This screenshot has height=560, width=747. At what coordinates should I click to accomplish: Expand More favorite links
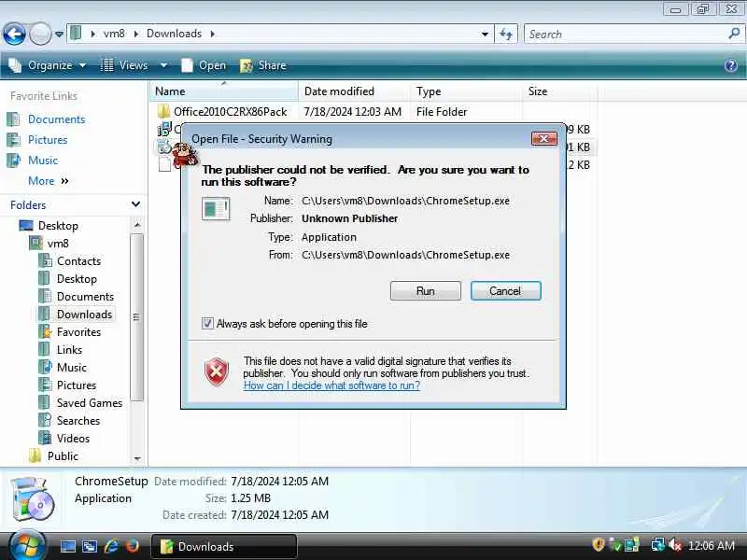click(49, 181)
